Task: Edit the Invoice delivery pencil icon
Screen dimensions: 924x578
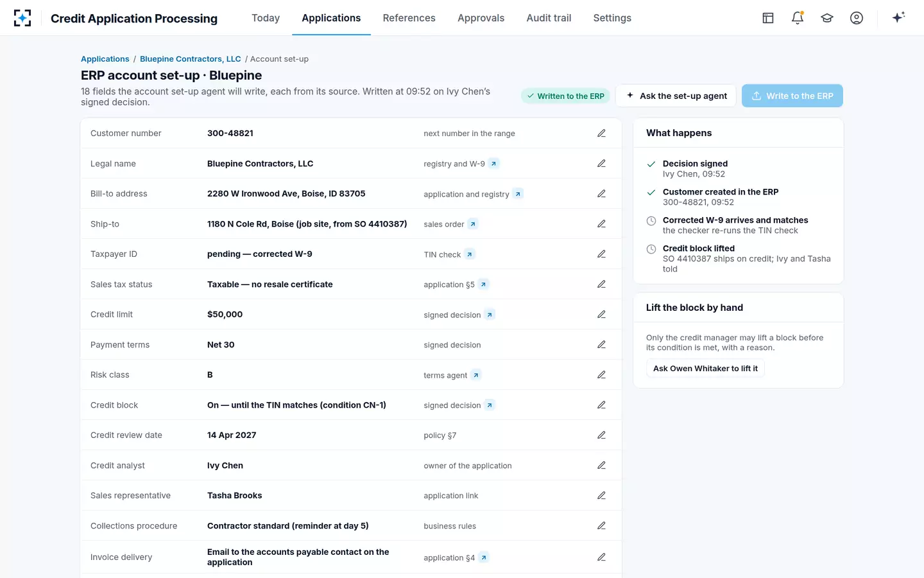Action: 601,557
